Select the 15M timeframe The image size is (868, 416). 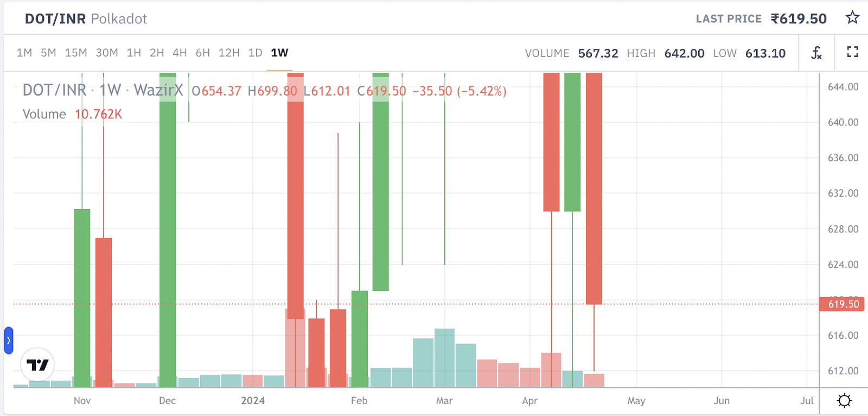point(76,53)
